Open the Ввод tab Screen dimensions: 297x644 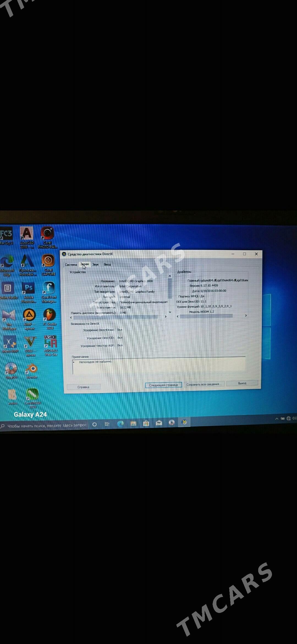[x=107, y=264]
